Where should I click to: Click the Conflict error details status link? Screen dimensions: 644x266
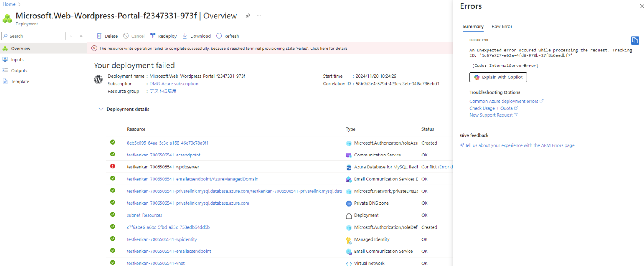tap(445, 167)
